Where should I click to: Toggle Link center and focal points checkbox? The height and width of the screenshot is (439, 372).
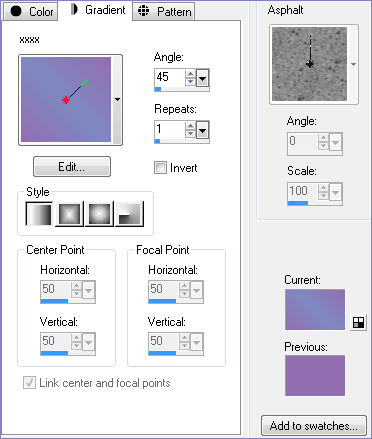(x=29, y=382)
